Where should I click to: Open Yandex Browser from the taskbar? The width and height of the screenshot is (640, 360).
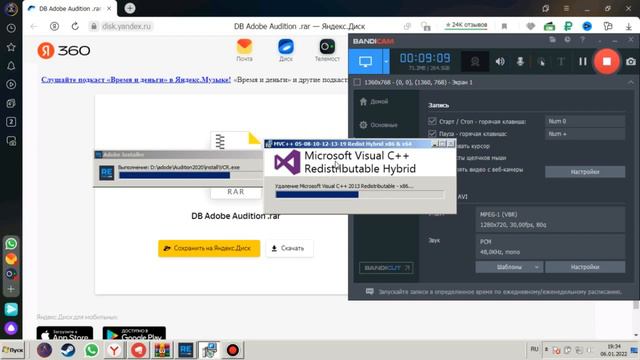pyautogui.click(x=115, y=350)
